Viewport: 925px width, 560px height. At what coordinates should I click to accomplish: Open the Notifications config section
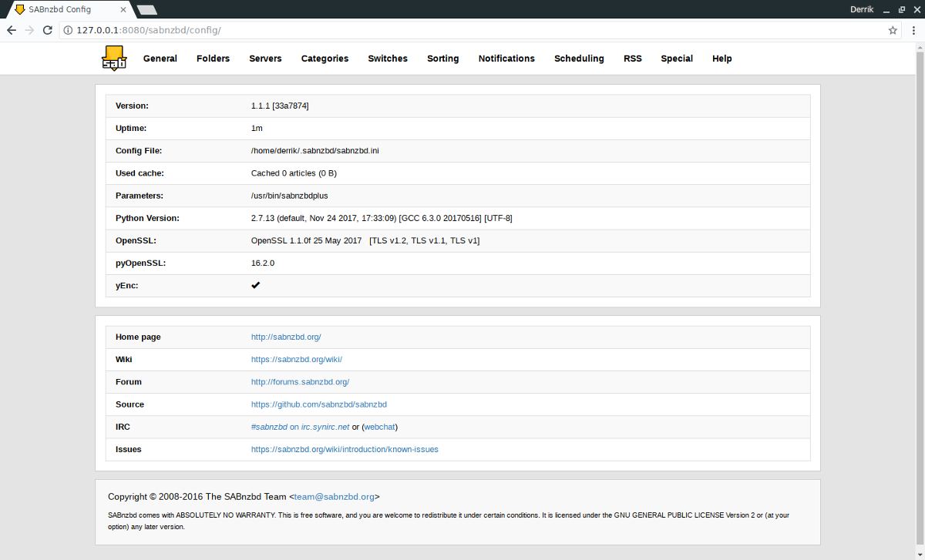coord(506,59)
